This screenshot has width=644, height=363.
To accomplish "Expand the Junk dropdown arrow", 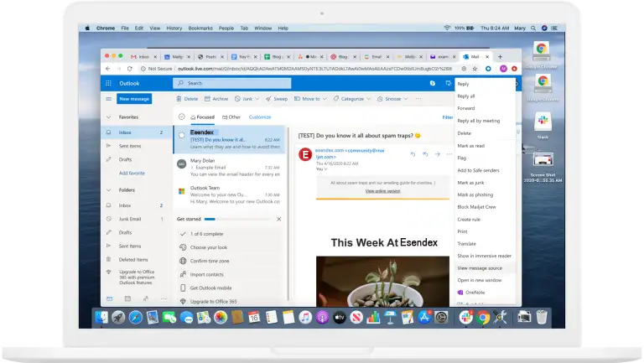I will (x=257, y=99).
